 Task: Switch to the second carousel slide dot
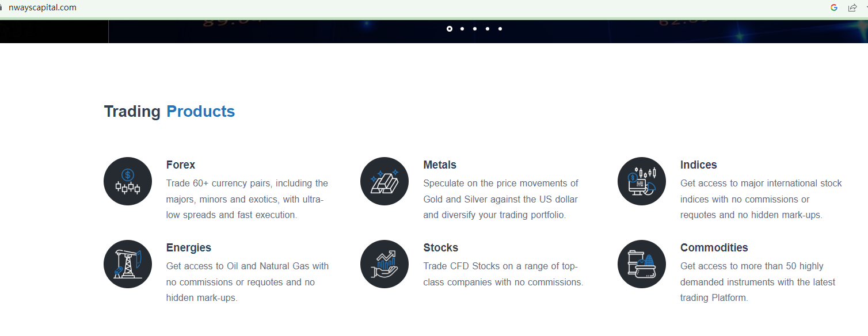pyautogui.click(x=462, y=29)
